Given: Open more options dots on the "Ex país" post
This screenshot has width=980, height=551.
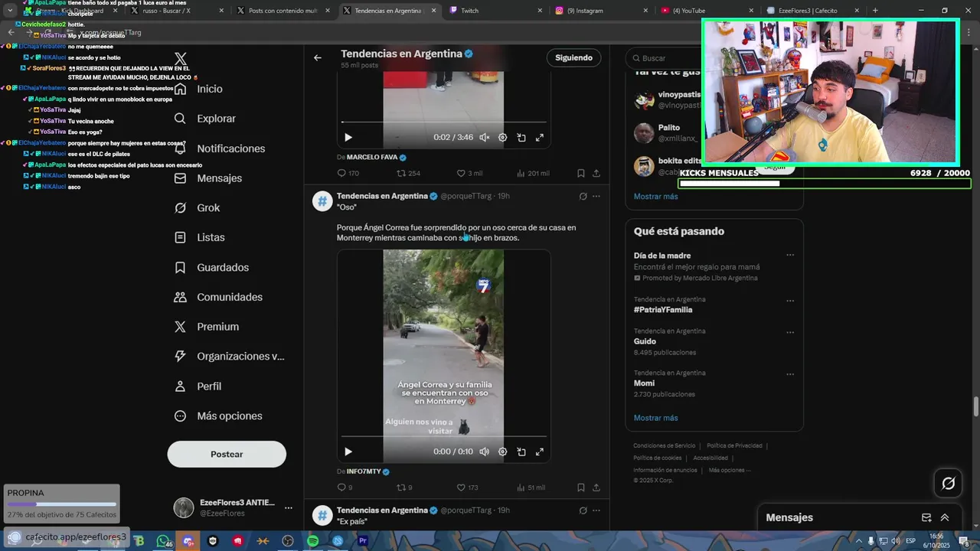Looking at the screenshot, I should pyautogui.click(x=596, y=510).
